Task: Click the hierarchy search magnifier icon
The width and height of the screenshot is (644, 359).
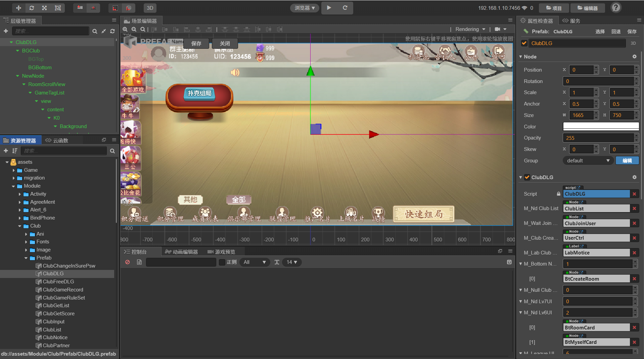Action: tap(95, 31)
